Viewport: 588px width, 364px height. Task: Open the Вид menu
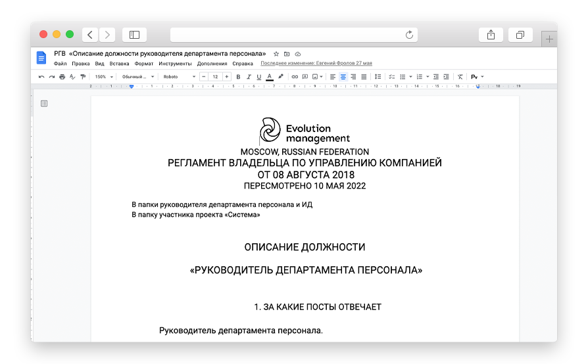[99, 64]
